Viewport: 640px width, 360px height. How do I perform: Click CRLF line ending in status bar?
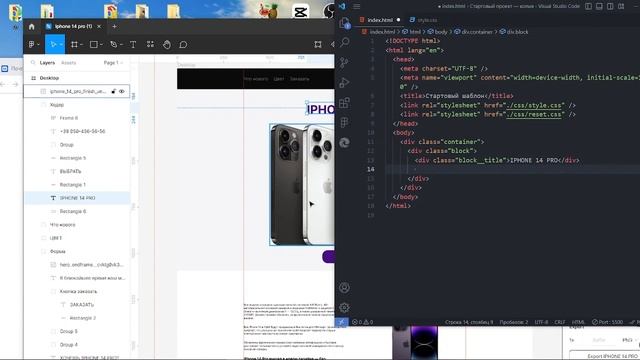pos(560,322)
